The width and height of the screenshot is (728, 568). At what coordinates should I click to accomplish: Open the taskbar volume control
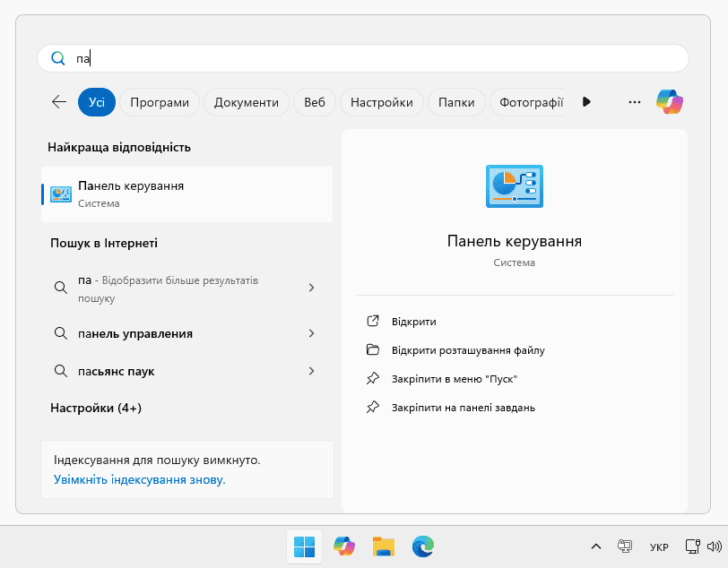[x=714, y=546]
